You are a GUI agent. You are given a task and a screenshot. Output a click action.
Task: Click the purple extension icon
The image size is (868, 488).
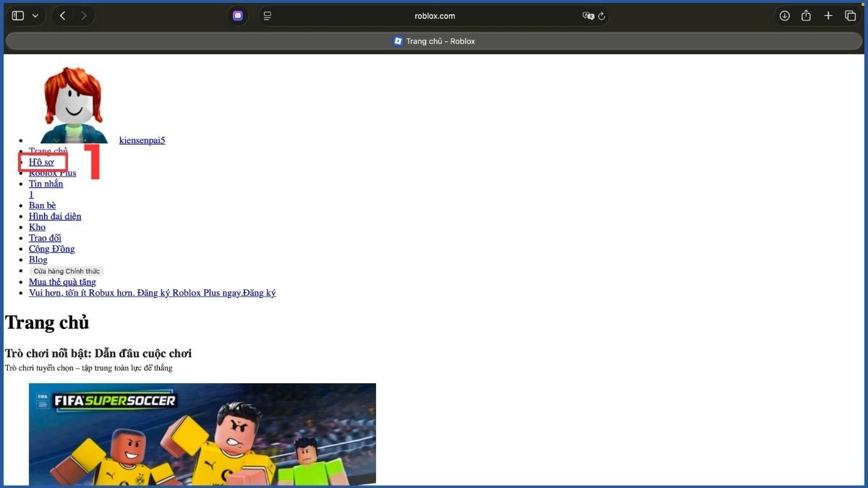point(238,16)
